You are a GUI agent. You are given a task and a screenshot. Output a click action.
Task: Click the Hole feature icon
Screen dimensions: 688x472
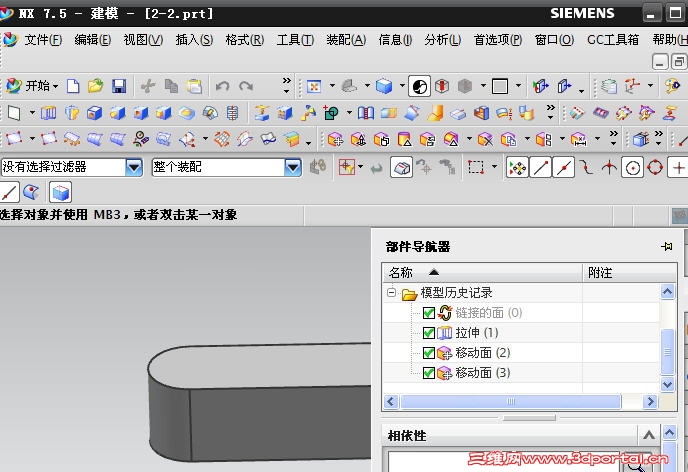(x=94, y=113)
